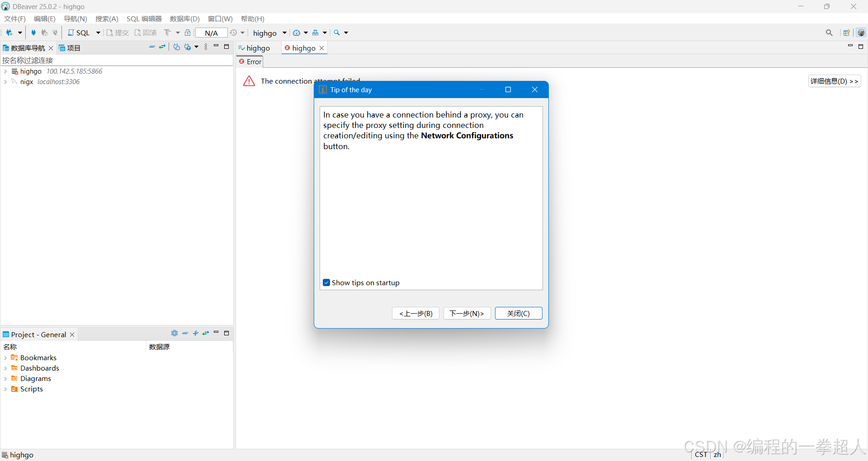Open the navigator view menu dots
The height and width of the screenshot is (461, 868).
[206, 47]
